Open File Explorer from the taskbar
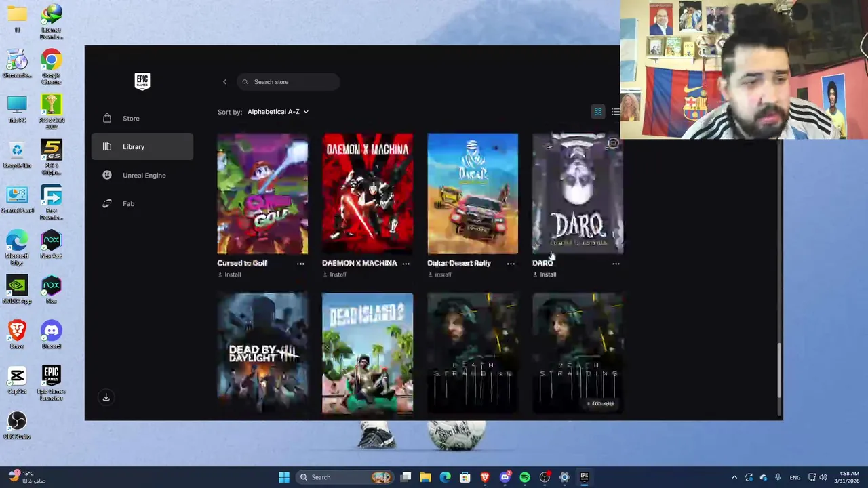Image resolution: width=868 pixels, height=488 pixels. point(425,477)
